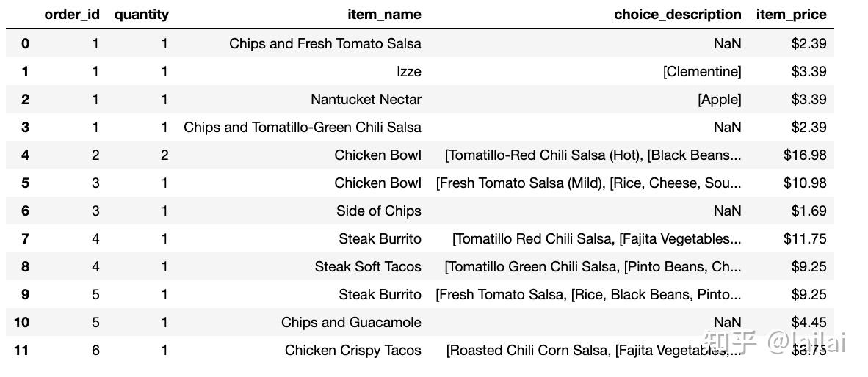Select row index 11
Image resolution: width=868 pixels, height=377 pixels.
tap(22, 350)
